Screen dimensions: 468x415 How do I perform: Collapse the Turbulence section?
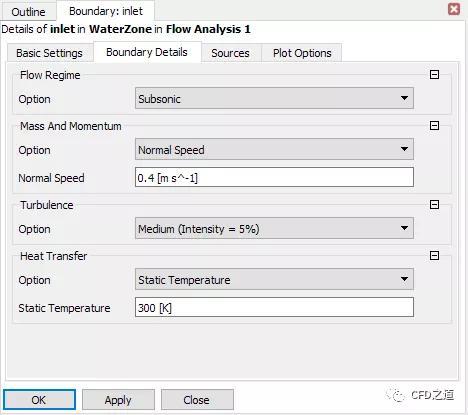pos(434,204)
